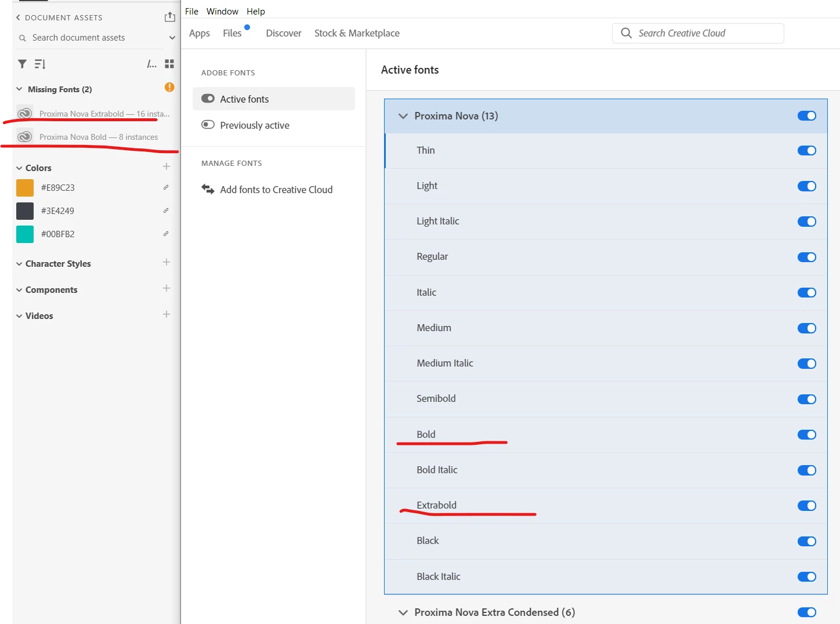The image size is (840, 624).
Task: Collapse the Colors section
Action: tap(19, 168)
